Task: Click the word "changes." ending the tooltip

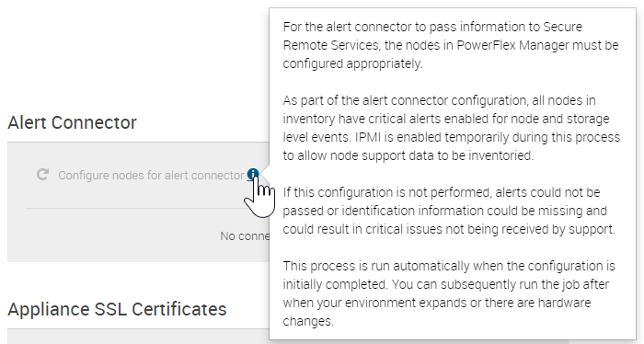Action: (x=308, y=321)
